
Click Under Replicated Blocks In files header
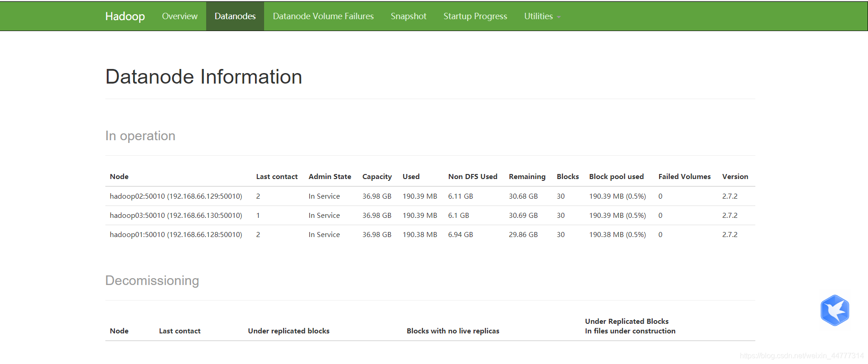[x=630, y=326]
